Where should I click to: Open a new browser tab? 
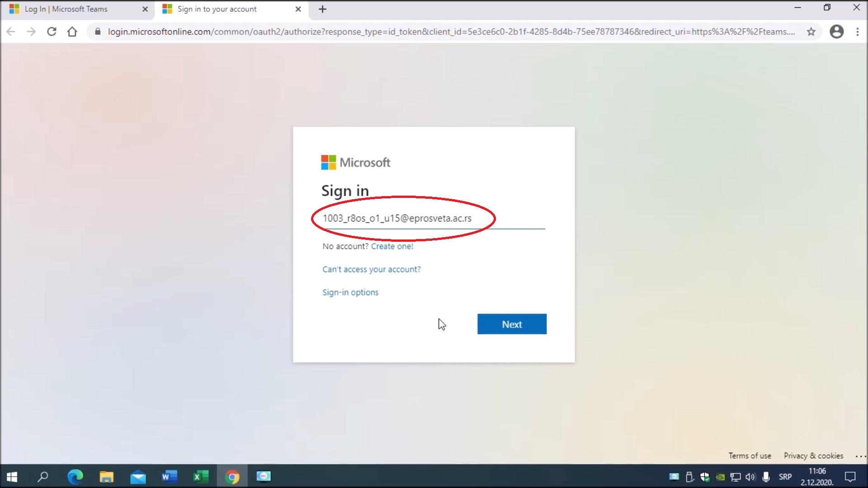322,9
